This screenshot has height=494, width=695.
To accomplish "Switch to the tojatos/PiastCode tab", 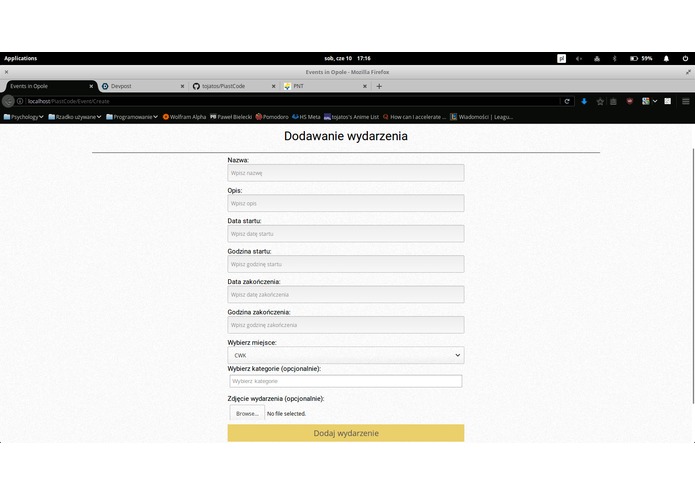I will click(234, 86).
